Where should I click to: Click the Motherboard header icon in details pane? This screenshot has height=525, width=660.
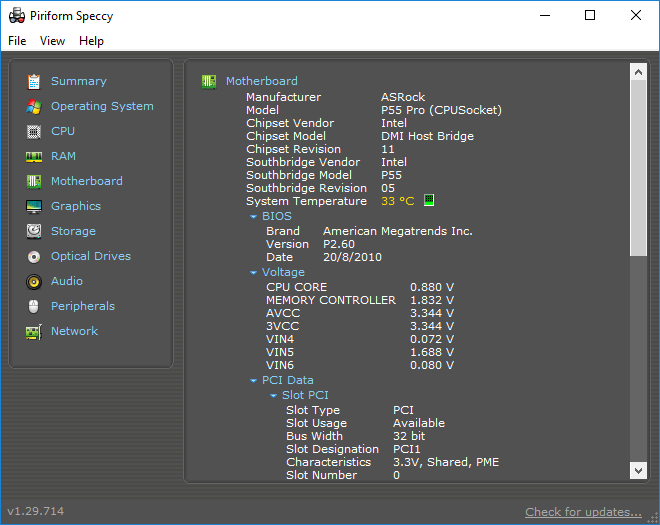tap(209, 82)
